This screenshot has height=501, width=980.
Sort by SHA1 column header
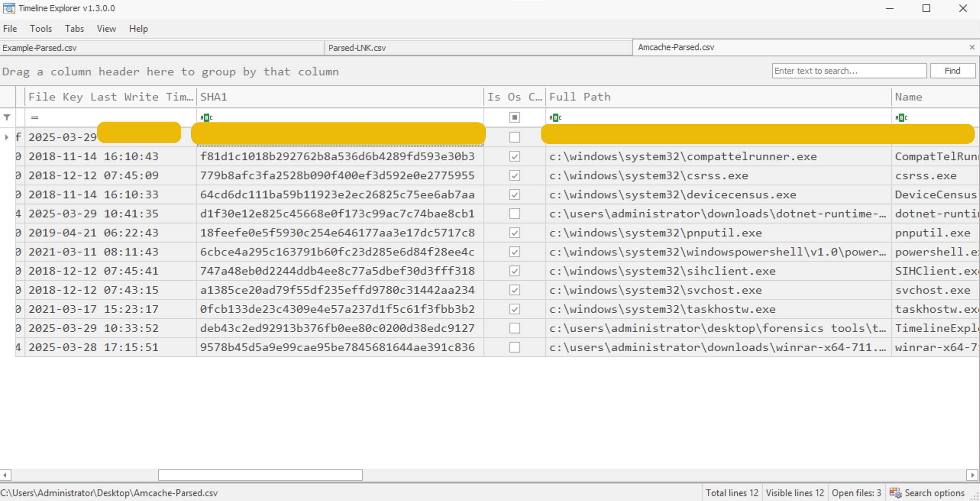[x=340, y=97]
